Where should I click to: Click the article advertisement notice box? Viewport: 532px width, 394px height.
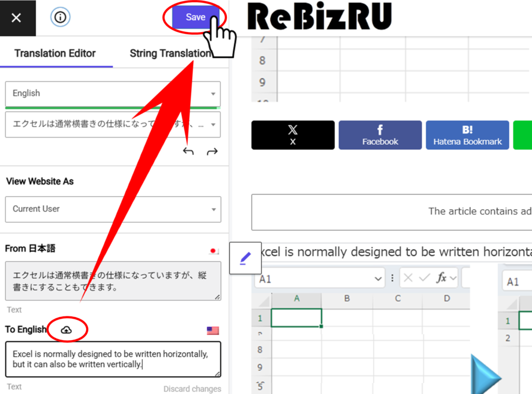click(x=392, y=212)
